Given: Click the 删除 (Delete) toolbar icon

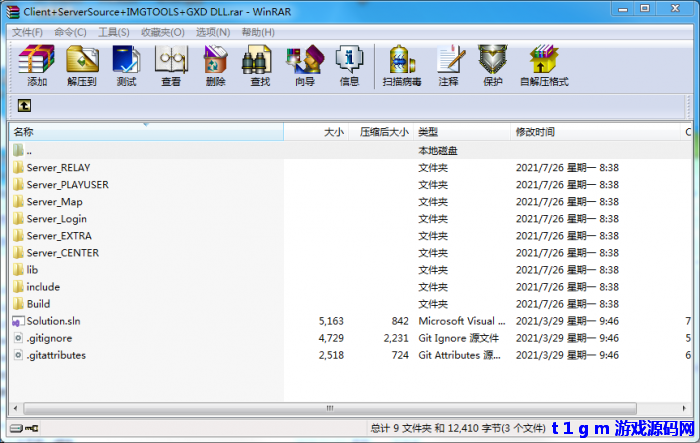Looking at the screenshot, I should click(215, 66).
